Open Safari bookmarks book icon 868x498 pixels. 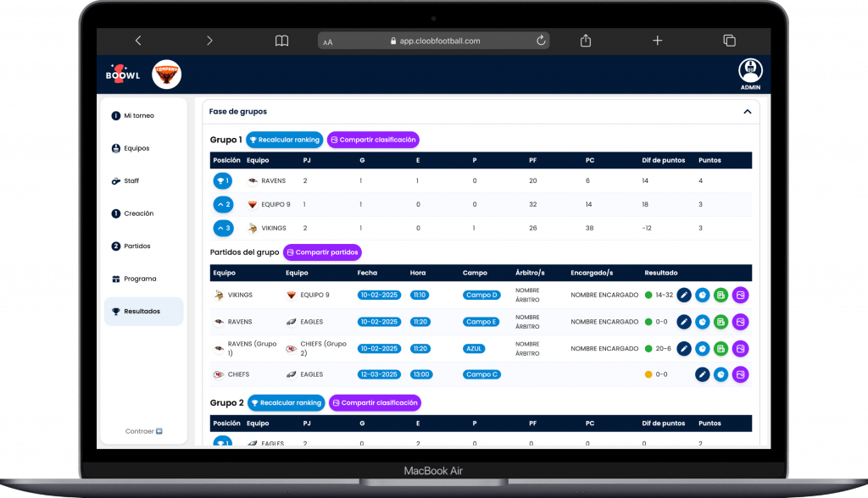(281, 41)
